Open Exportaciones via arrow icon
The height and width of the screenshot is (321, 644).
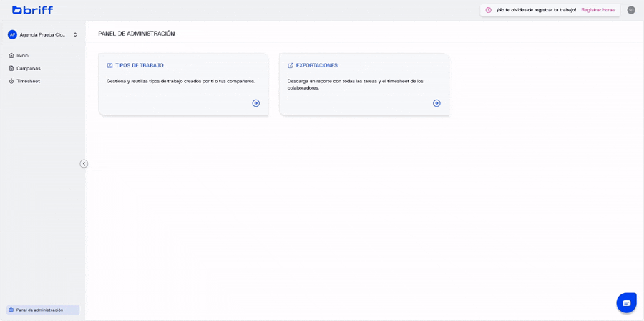point(436,103)
